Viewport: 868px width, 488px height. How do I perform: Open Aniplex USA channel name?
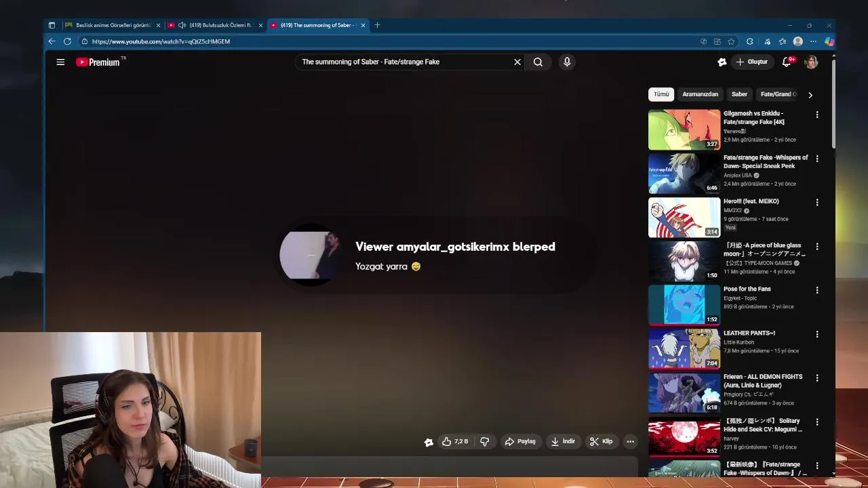[x=738, y=175]
